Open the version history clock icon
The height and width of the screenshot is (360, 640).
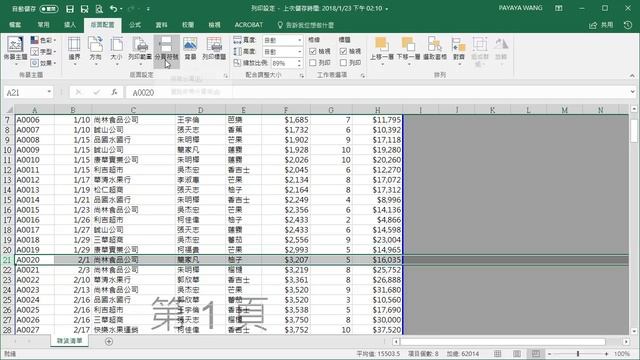pos(628,25)
